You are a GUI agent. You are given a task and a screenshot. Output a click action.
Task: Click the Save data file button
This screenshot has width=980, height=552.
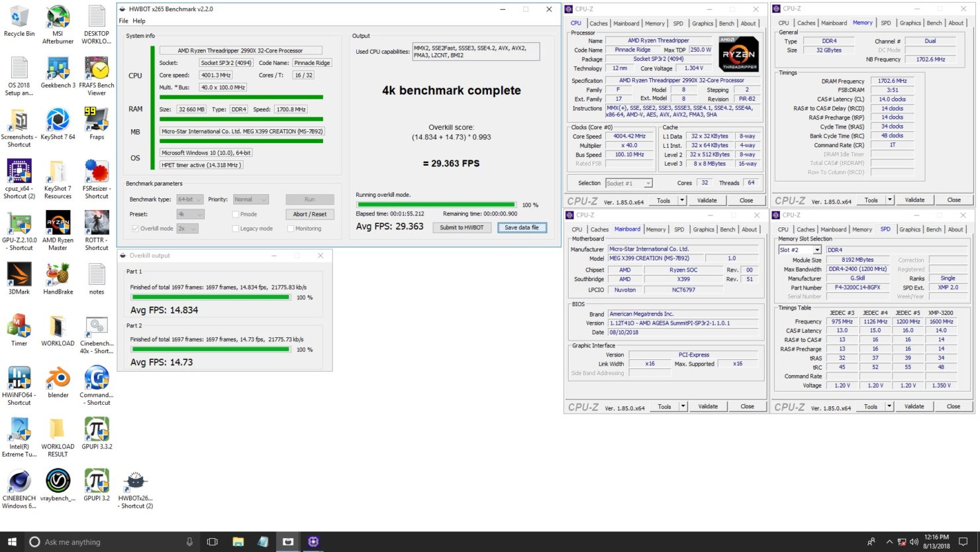522,227
